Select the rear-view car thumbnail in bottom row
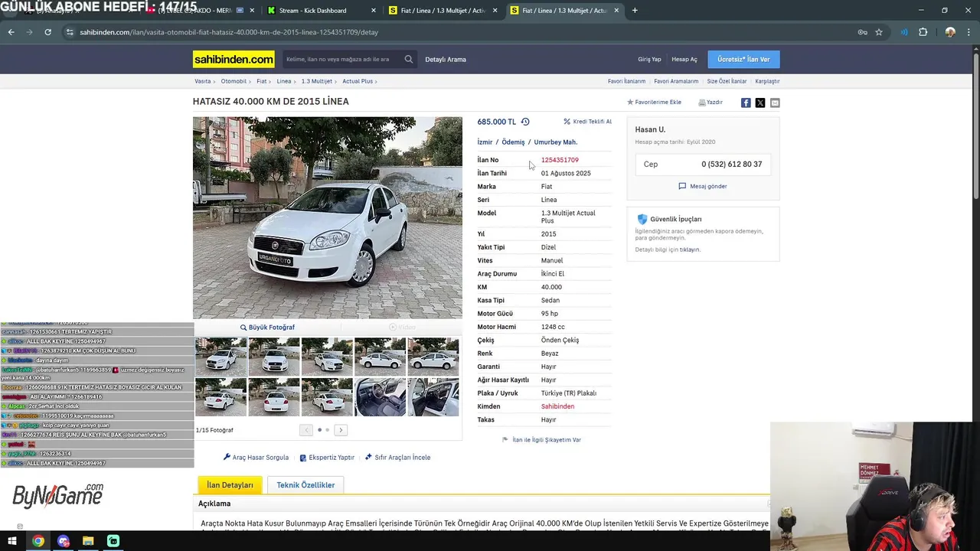Viewport: 980px width, 551px height. 274,396
